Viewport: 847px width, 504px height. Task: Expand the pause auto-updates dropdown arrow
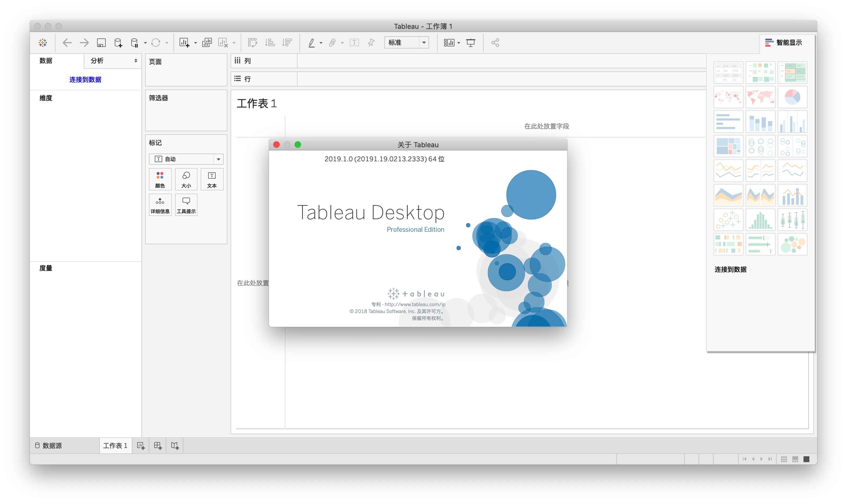[145, 43]
